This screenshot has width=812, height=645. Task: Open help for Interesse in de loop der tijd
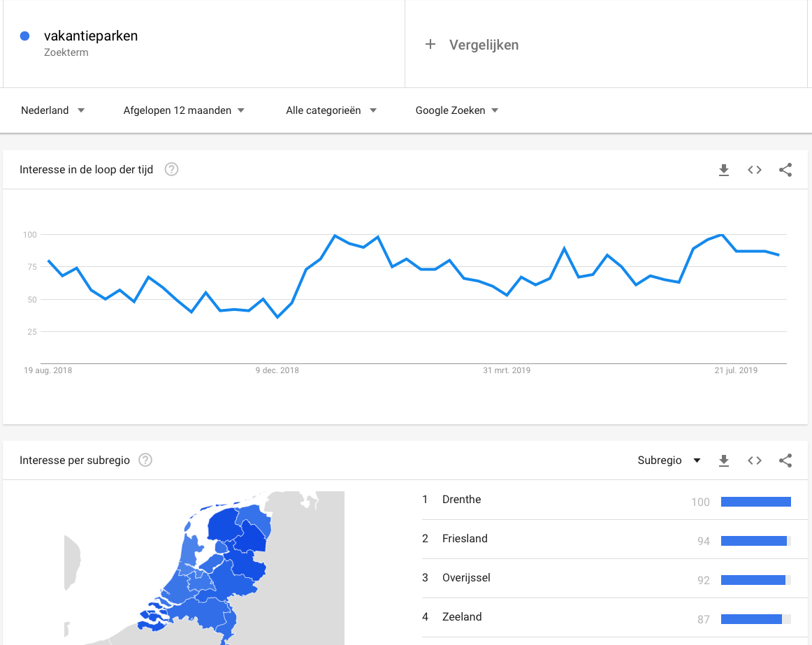171,169
